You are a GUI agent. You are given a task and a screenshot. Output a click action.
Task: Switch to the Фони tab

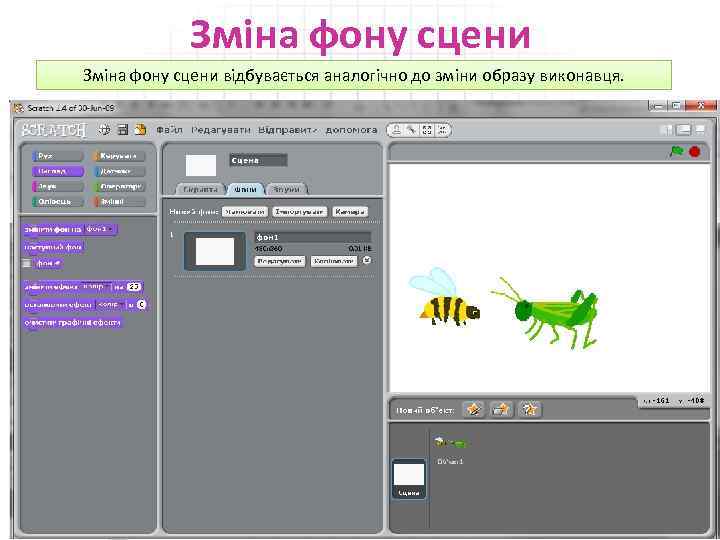[246, 189]
